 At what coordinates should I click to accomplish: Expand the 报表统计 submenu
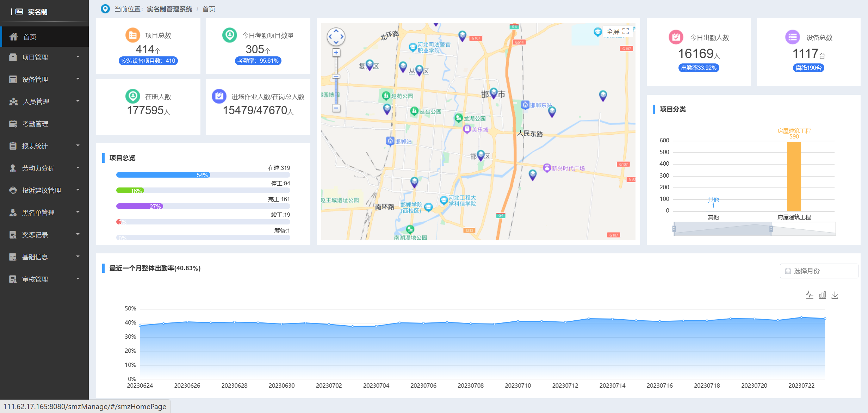[x=44, y=146]
